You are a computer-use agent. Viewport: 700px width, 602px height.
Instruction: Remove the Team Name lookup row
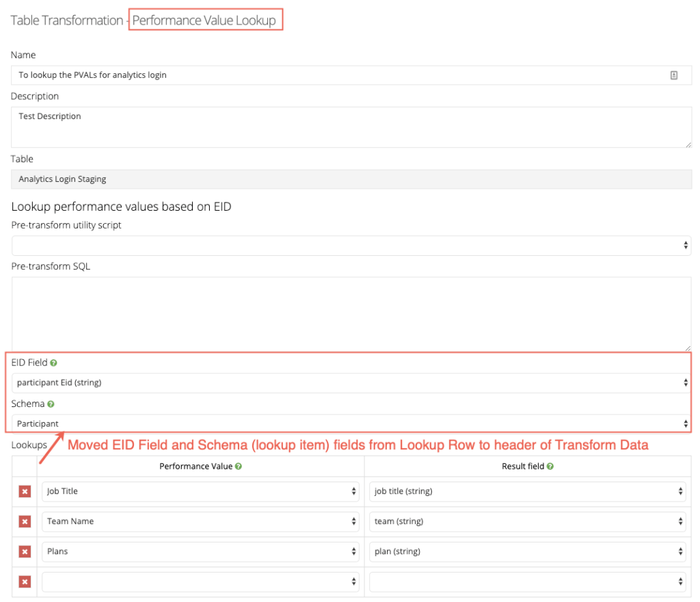click(25, 521)
